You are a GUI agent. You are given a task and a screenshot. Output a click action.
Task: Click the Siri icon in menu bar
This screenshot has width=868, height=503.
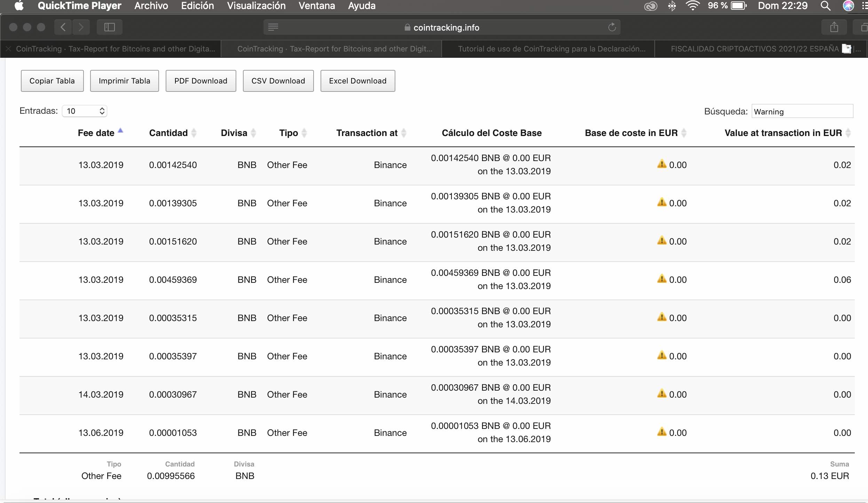(848, 6)
